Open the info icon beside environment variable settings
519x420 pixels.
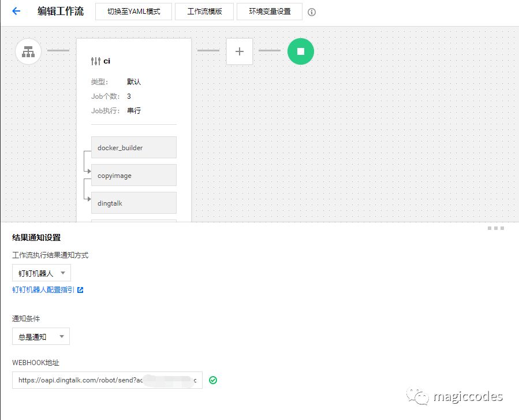point(312,12)
